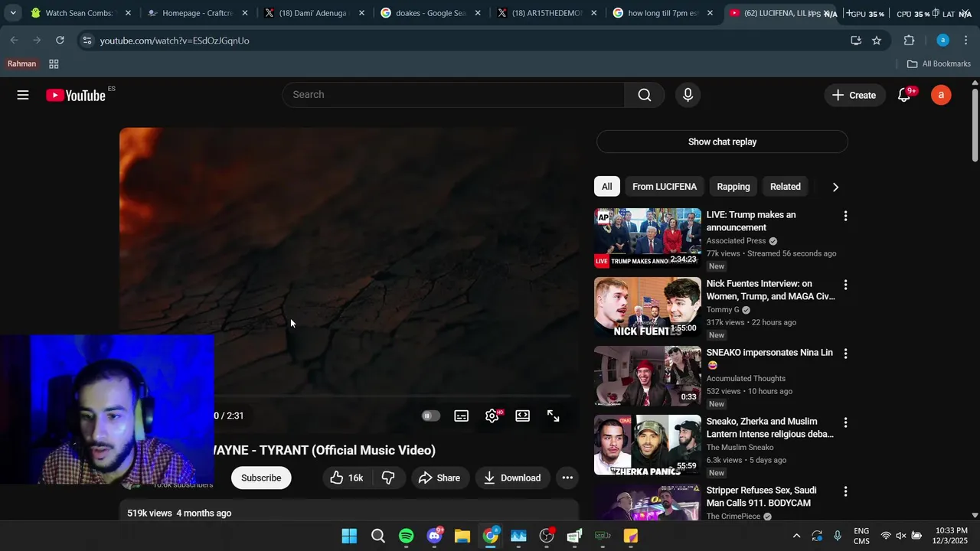View site information icon in address bar
Screen dimensions: 980x551
coord(87,41)
